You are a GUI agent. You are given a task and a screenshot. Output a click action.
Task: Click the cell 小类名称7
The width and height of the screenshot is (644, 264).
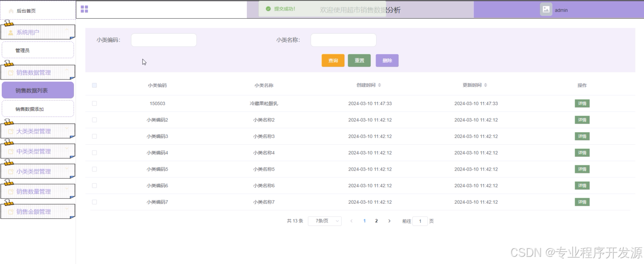coord(264,202)
